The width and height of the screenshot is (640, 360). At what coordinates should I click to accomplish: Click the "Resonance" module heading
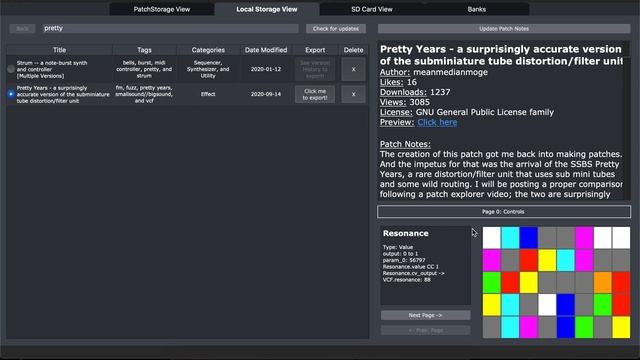405,233
